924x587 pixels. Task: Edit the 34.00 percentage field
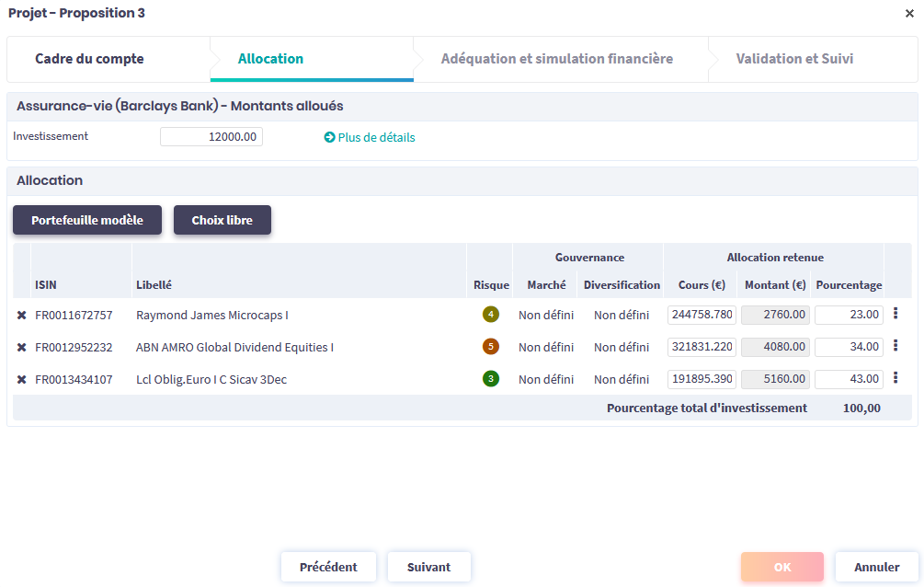[849, 347]
